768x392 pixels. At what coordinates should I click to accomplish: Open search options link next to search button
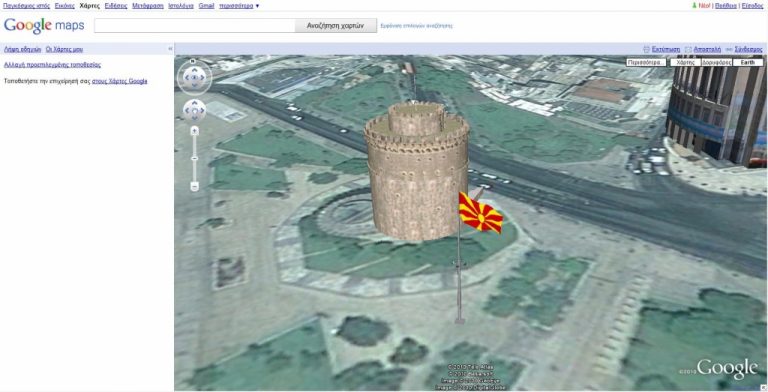(416, 26)
